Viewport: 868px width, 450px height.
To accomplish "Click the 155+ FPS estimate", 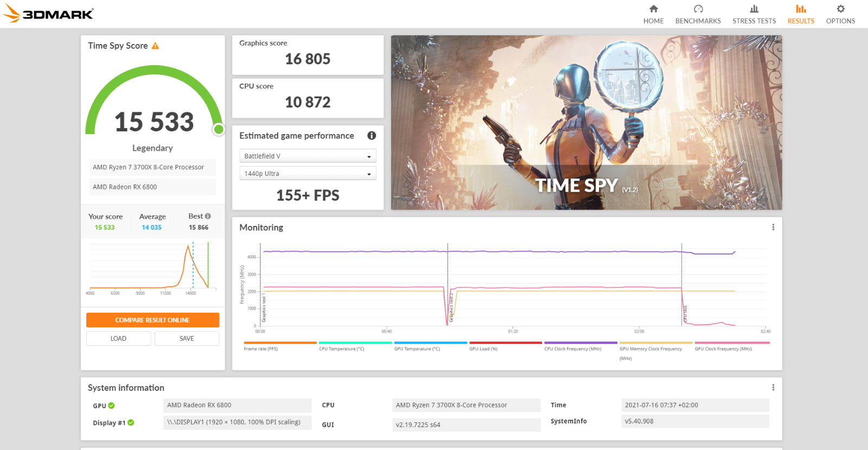I will [x=308, y=196].
